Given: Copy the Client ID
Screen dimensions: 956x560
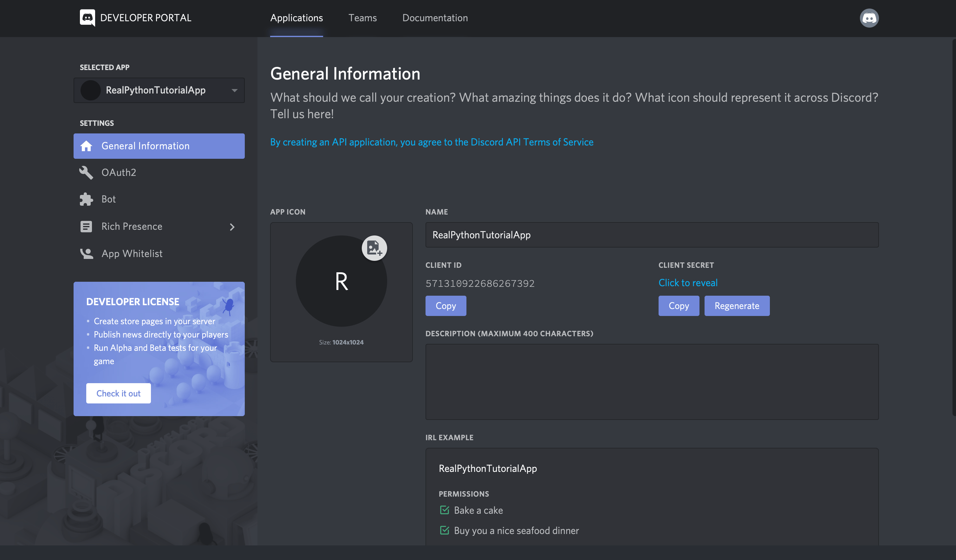Looking at the screenshot, I should coord(445,306).
